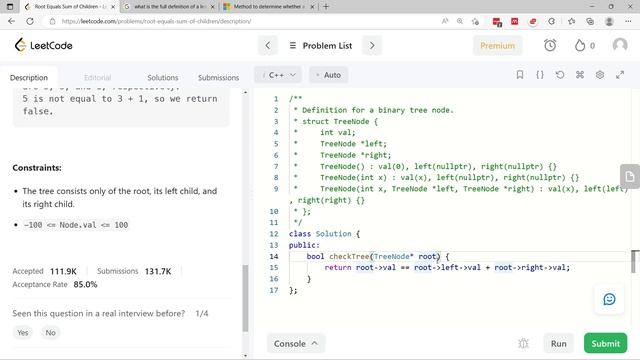Answer Yes to interview question

pyautogui.click(x=23, y=333)
